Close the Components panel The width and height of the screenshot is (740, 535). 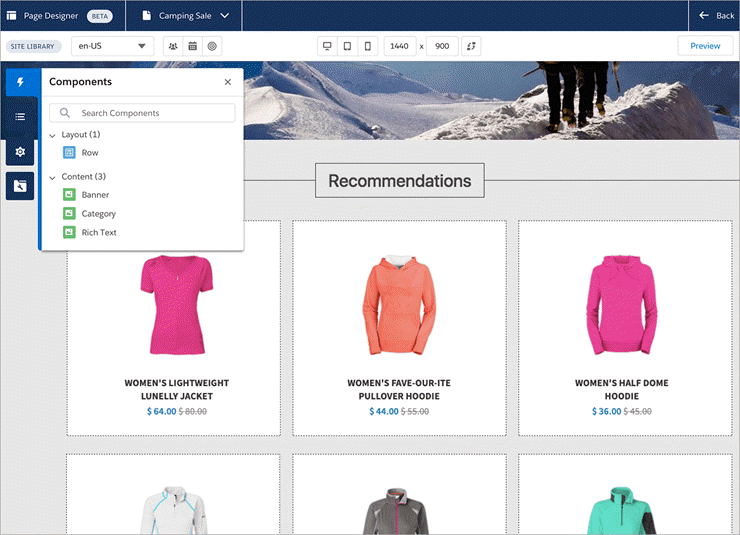228,82
